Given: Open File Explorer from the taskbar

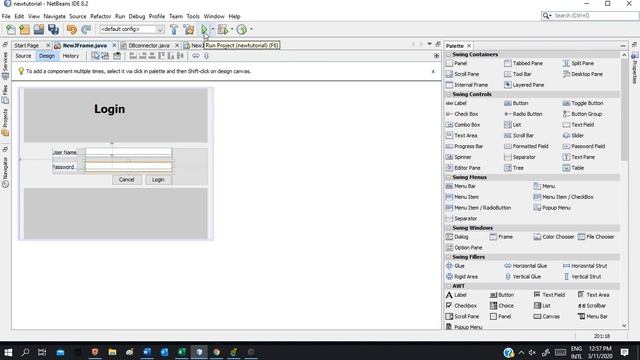Looking at the screenshot, I should click(112, 352).
